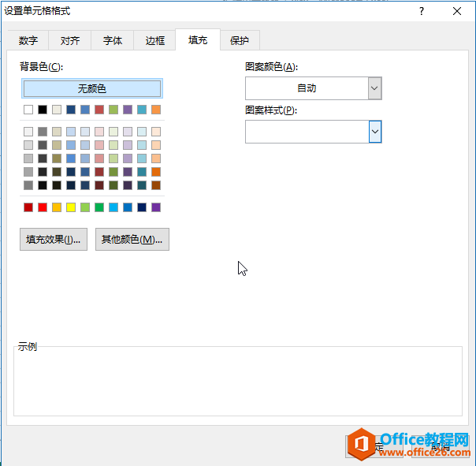Viewport: 476px width, 466px height.
Task: Go to the 保护 tab
Action: [240, 40]
